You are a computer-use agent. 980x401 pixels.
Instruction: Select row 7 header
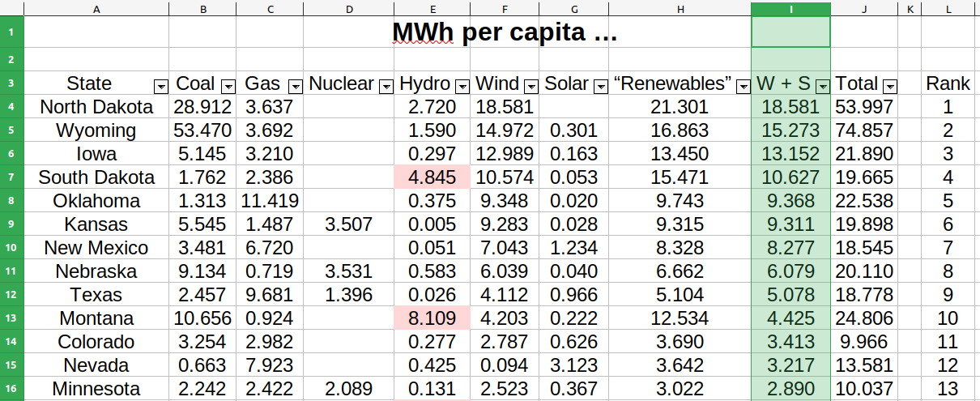click(x=11, y=177)
